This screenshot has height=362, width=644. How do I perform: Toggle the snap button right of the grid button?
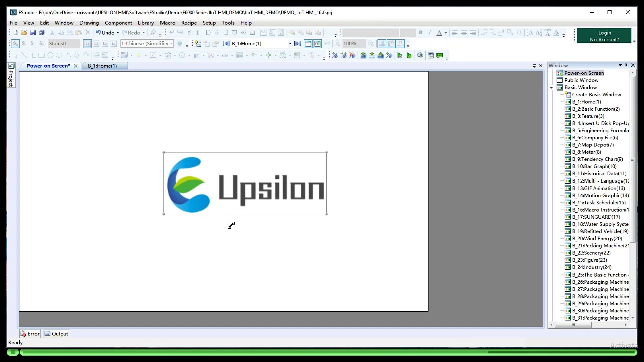pyautogui.click(x=391, y=43)
